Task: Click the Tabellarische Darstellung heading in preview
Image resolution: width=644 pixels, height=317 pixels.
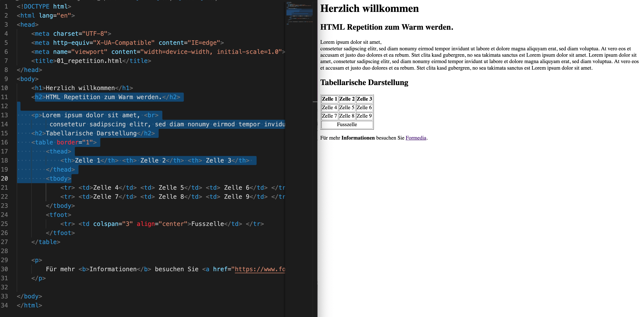Action: (x=364, y=83)
